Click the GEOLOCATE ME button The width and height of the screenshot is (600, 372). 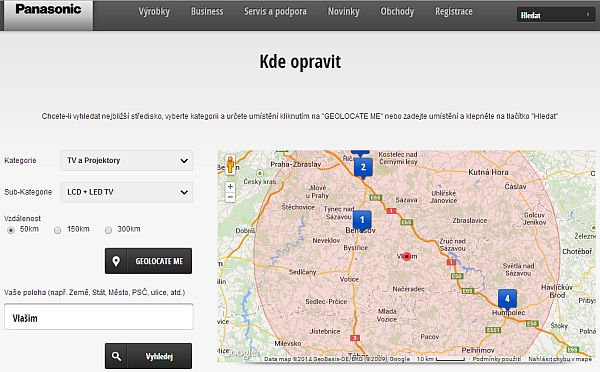click(x=148, y=261)
